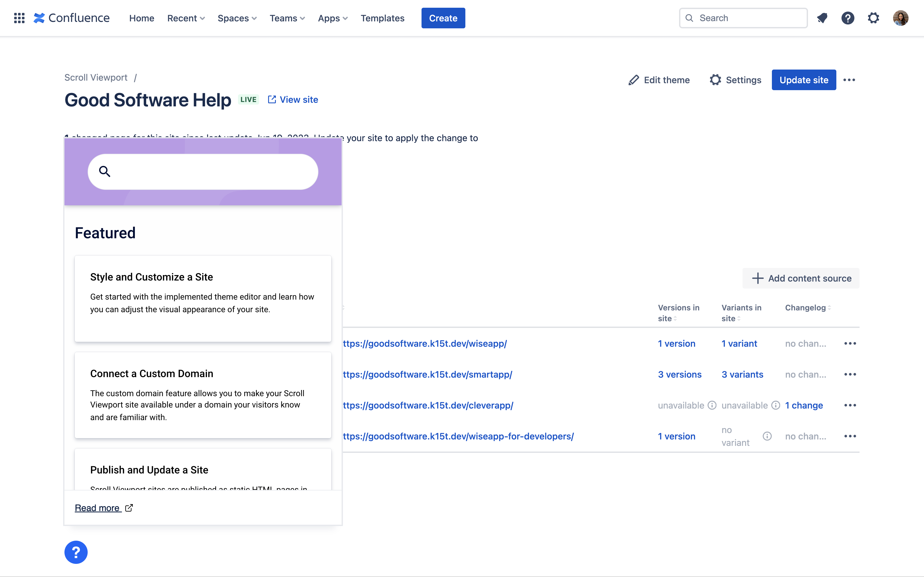Open more actions menu next to Update site
Viewport: 924px width, 577px height.
pos(849,80)
